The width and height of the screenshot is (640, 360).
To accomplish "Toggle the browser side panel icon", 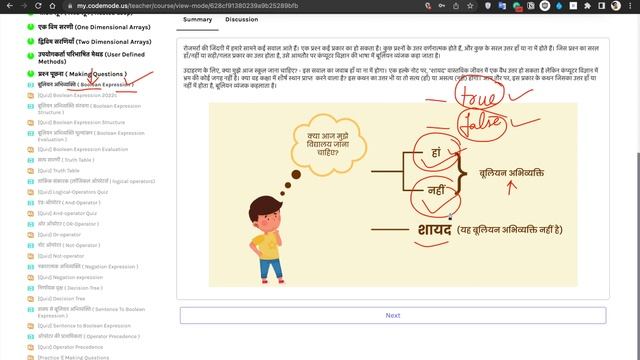I will pos(602,6).
